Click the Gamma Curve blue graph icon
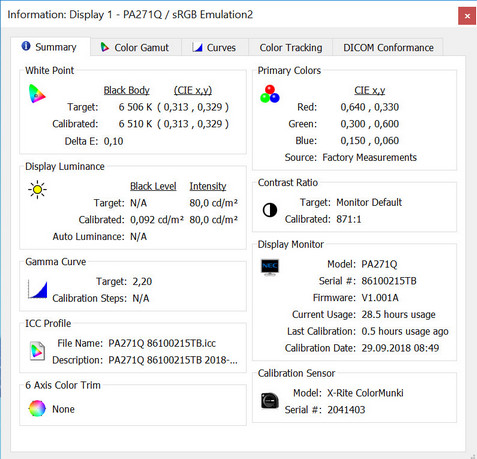The image size is (477, 459). pos(37,289)
